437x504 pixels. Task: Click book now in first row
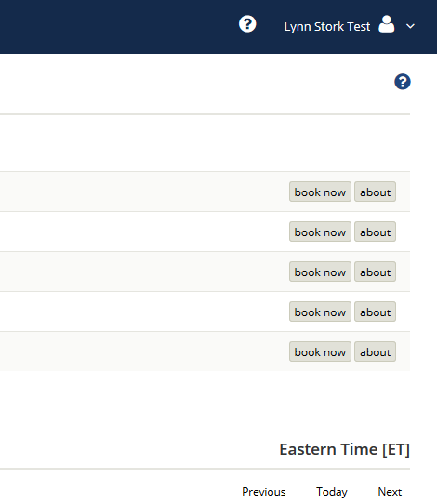320,192
